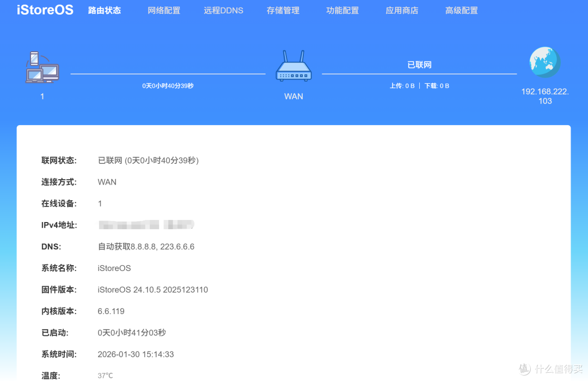Click the 已联网 status label
588x381 pixels.
click(419, 65)
